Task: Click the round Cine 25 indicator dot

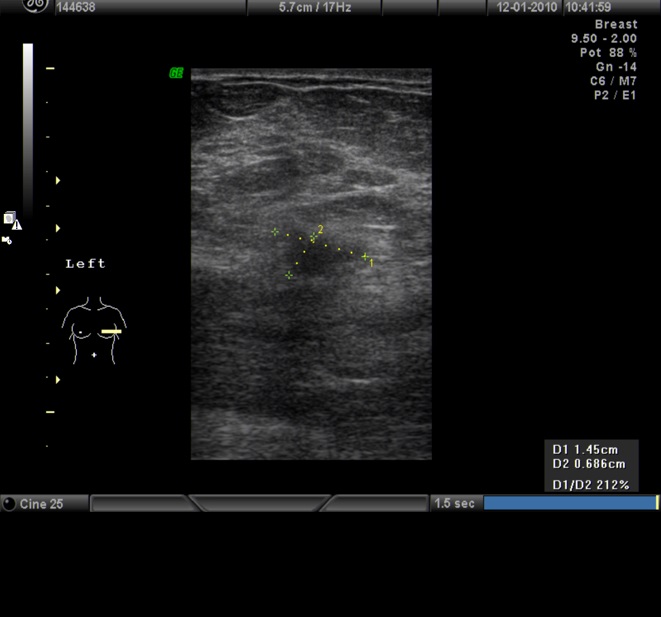Action: tap(9, 504)
